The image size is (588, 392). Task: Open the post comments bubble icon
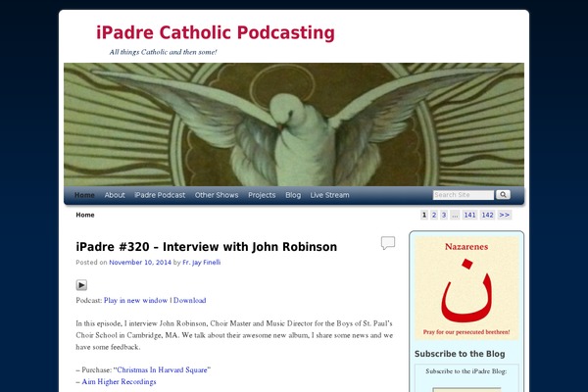tap(388, 243)
